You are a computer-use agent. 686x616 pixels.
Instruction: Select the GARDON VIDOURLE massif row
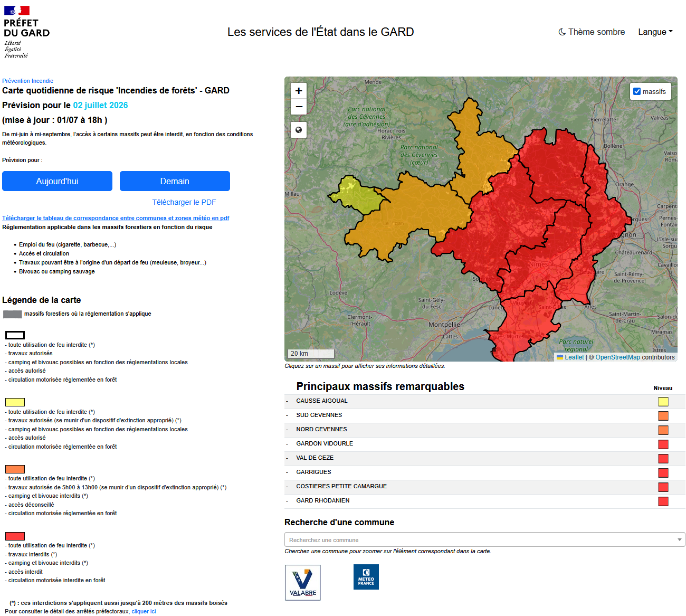click(484, 444)
